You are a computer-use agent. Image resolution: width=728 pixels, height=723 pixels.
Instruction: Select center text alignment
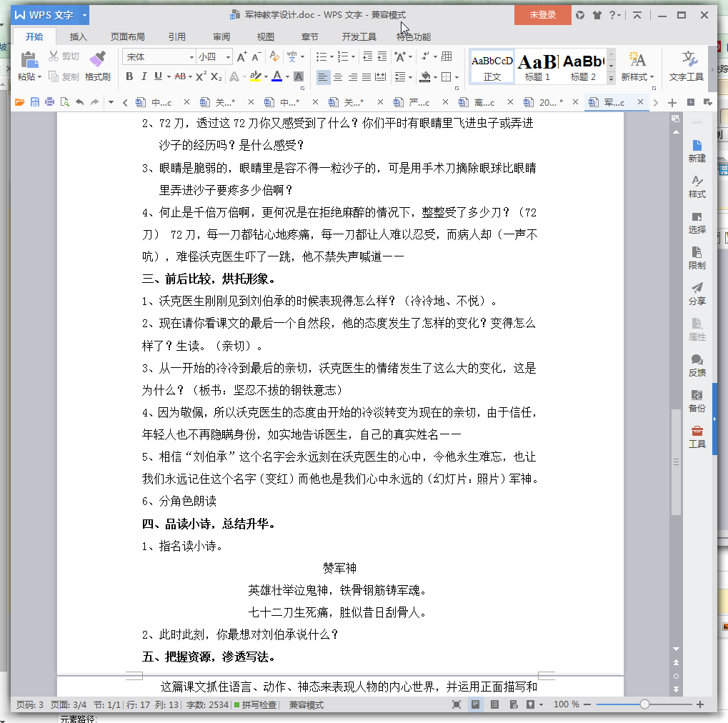[338, 76]
